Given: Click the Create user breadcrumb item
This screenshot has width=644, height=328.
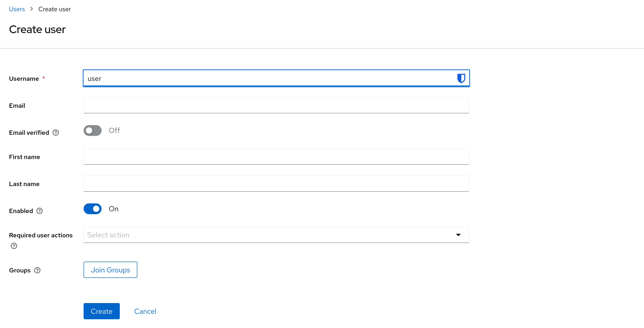Looking at the screenshot, I should click(x=55, y=9).
